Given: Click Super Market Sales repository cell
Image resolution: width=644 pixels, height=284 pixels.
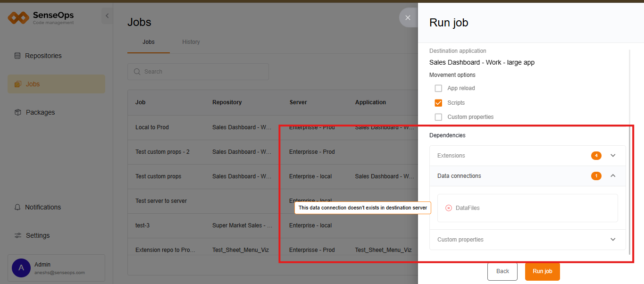Looking at the screenshot, I should 243,226.
